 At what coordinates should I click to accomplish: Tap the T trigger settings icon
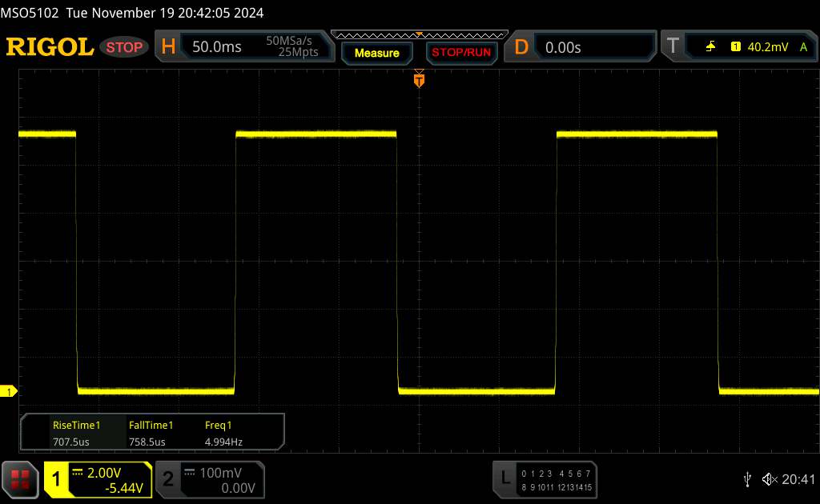tap(672, 47)
